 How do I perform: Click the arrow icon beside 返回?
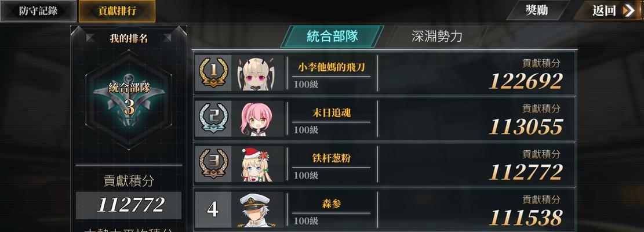click(x=628, y=10)
